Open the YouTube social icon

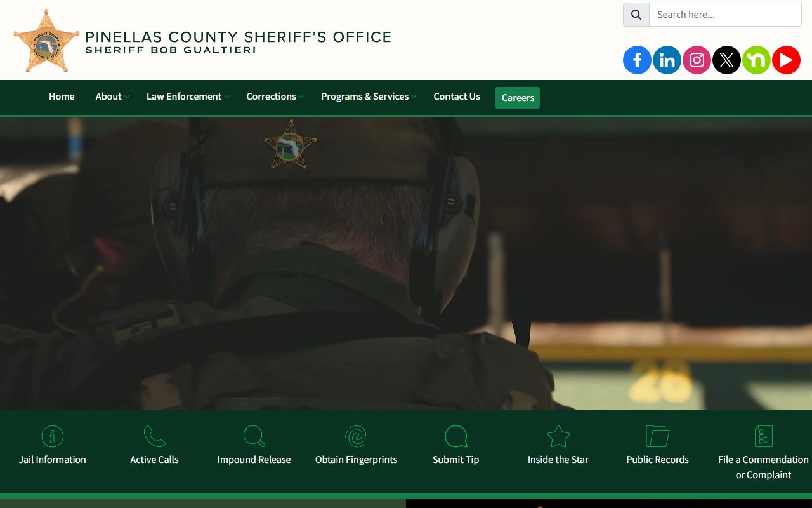pos(786,60)
